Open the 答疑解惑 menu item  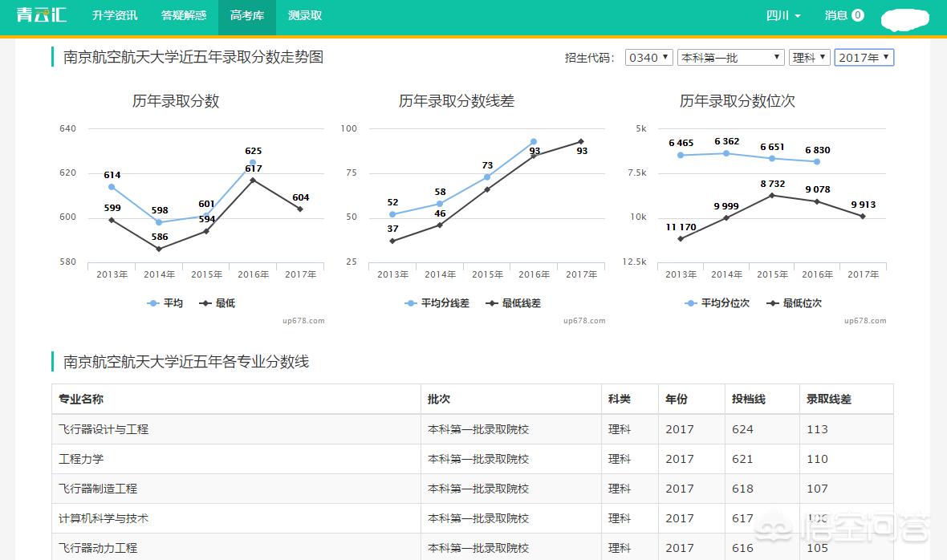click(x=184, y=15)
